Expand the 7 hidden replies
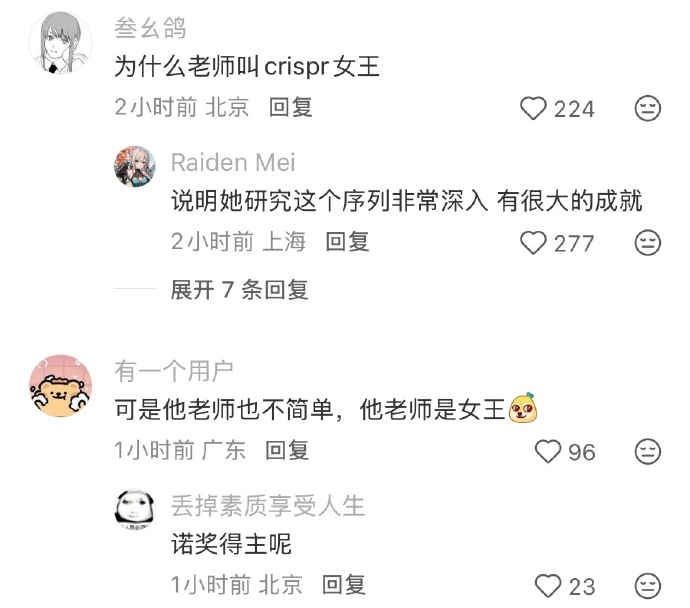The height and width of the screenshot is (608, 690). coord(239,289)
